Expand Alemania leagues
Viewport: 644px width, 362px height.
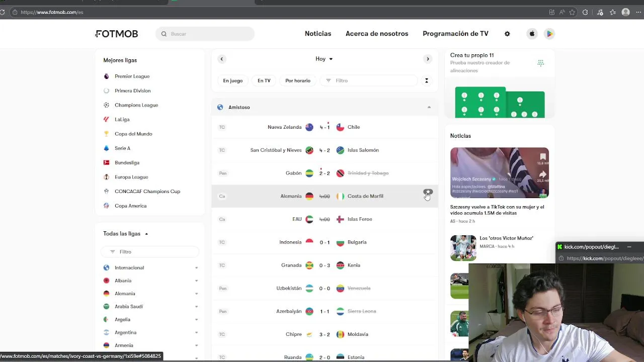[196, 294]
